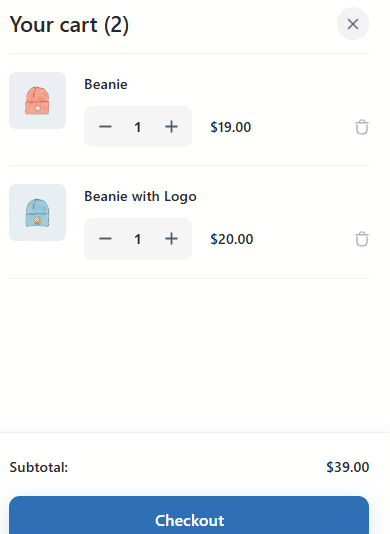The image size is (390, 534).
Task: Open the Beanie product name link
Action: 106,84
